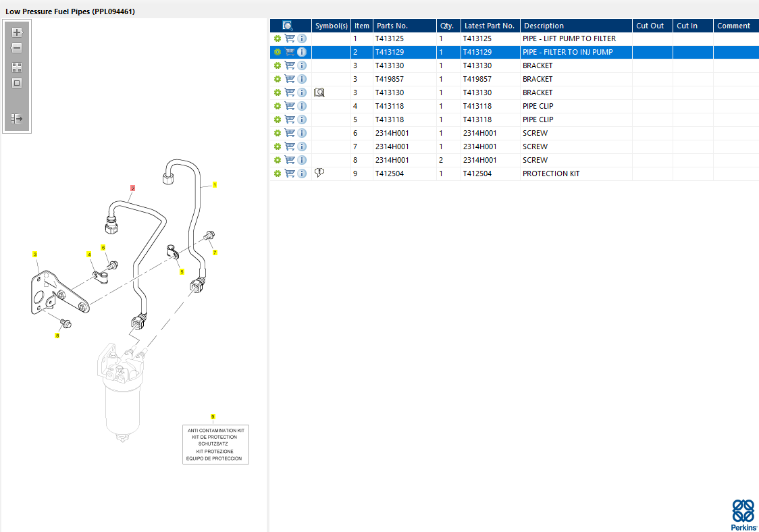Show info for item 5 pipe clip
759x532 pixels.
[302, 119]
